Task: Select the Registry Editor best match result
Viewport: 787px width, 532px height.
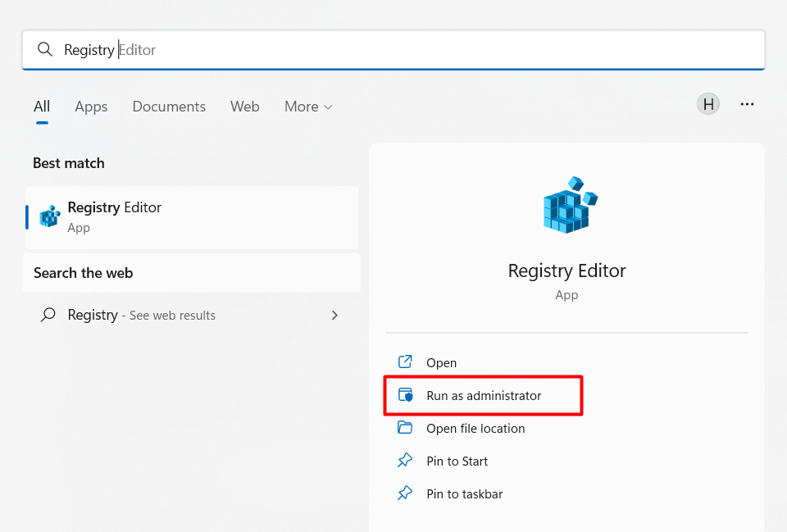Action: (192, 217)
